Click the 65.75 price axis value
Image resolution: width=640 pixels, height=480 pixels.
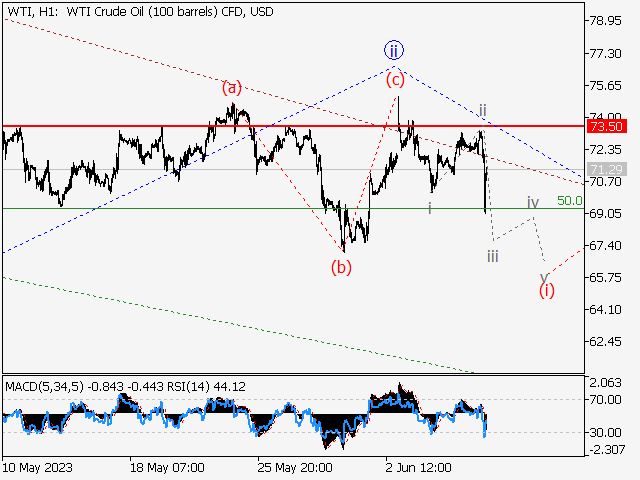[x=606, y=278]
